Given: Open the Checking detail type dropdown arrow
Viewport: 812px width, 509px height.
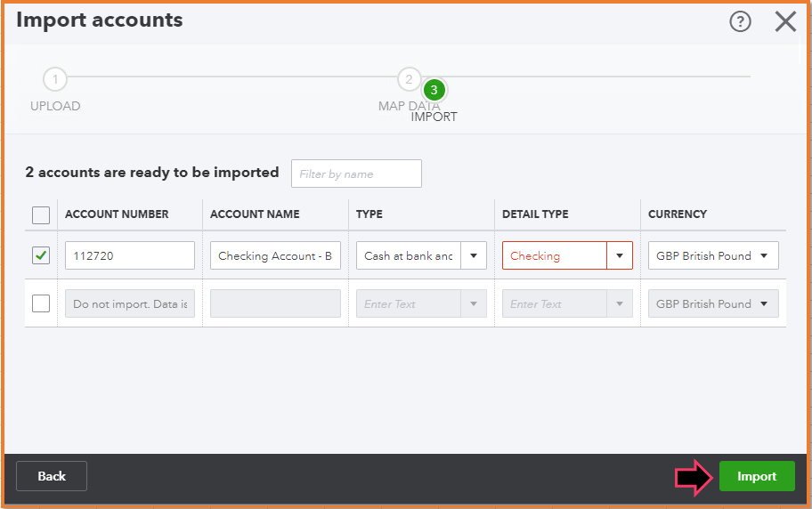Looking at the screenshot, I should click(x=620, y=255).
